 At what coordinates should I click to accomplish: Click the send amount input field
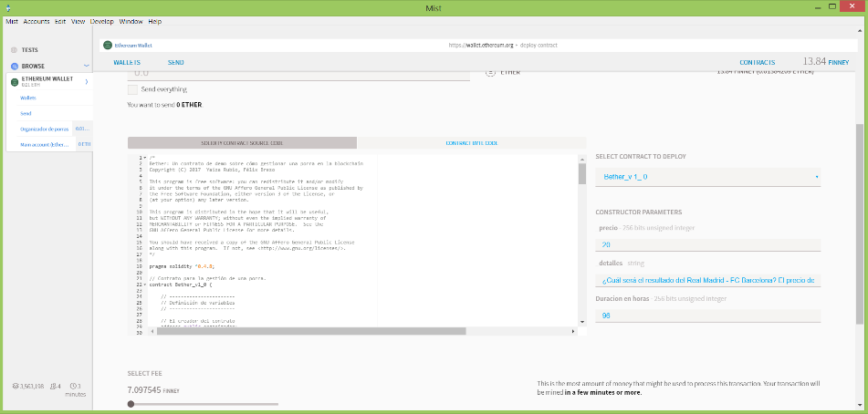coord(298,74)
